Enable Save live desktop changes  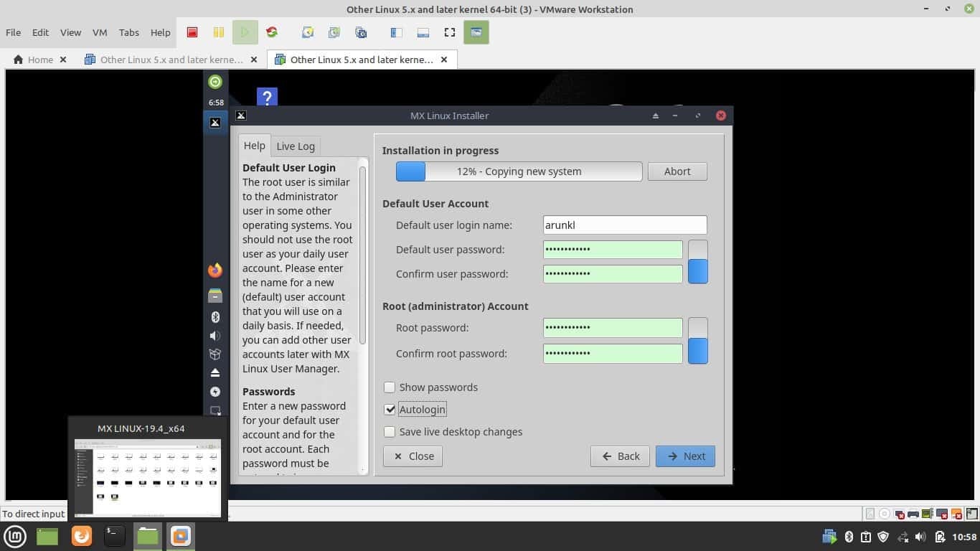tap(390, 432)
